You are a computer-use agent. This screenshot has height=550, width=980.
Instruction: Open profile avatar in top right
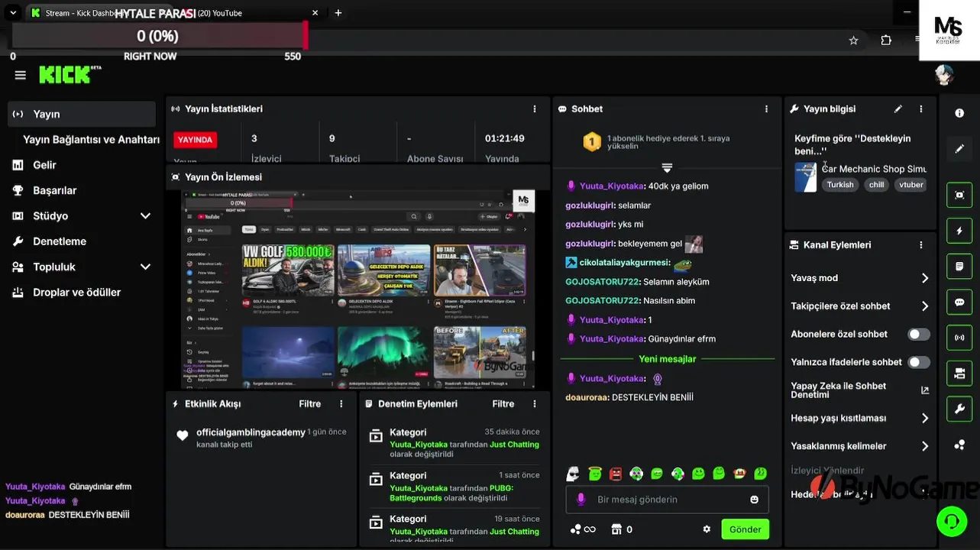pos(944,75)
